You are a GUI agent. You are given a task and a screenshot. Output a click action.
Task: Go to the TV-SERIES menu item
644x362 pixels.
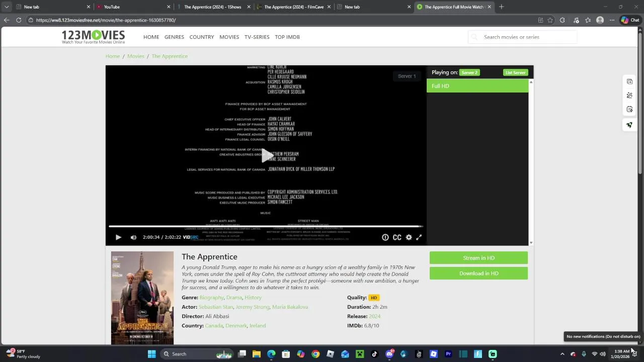point(257,37)
